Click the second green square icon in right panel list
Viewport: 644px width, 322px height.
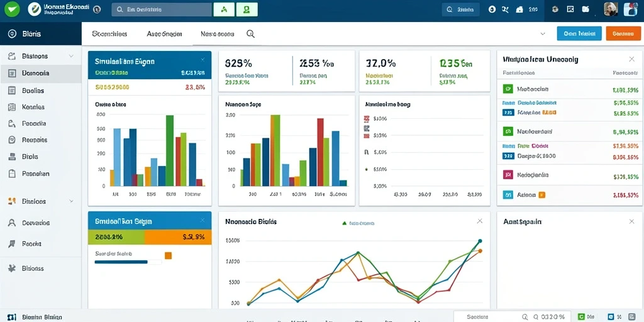(508, 131)
